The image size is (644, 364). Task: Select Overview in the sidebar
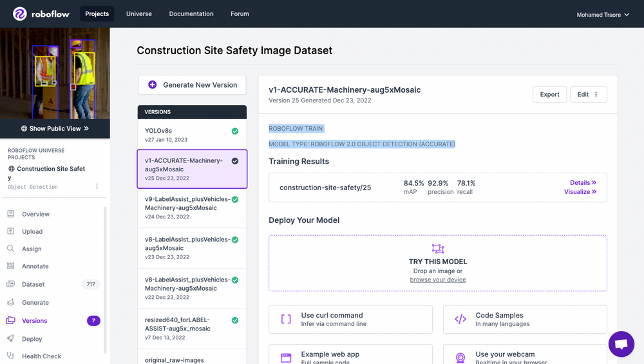35,214
